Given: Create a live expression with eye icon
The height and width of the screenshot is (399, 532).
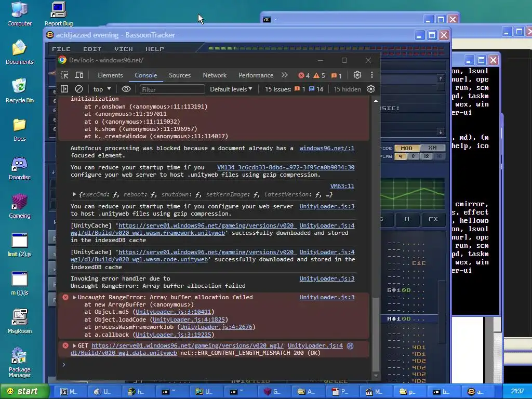Looking at the screenshot, I should [126, 89].
